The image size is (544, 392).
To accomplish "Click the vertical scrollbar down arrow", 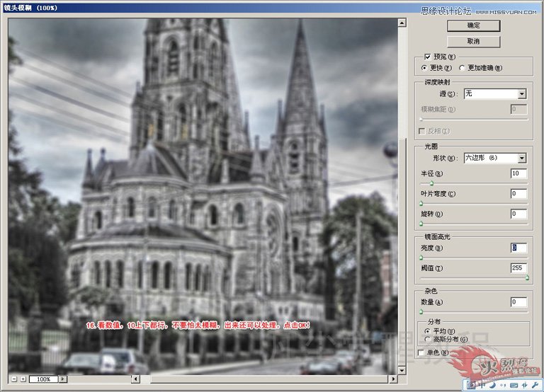I will pos(402,371).
